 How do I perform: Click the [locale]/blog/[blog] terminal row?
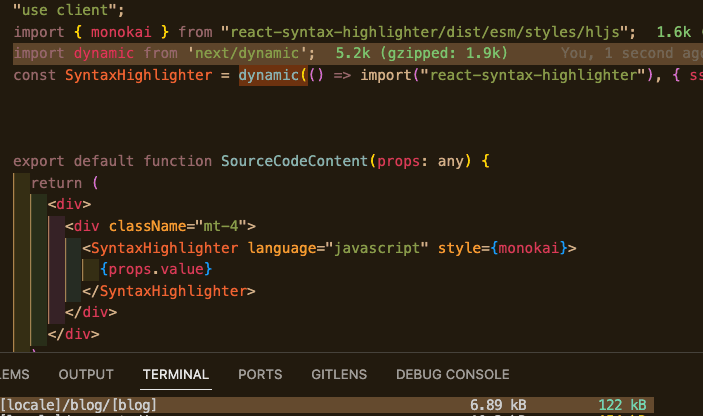pyautogui.click(x=326, y=405)
